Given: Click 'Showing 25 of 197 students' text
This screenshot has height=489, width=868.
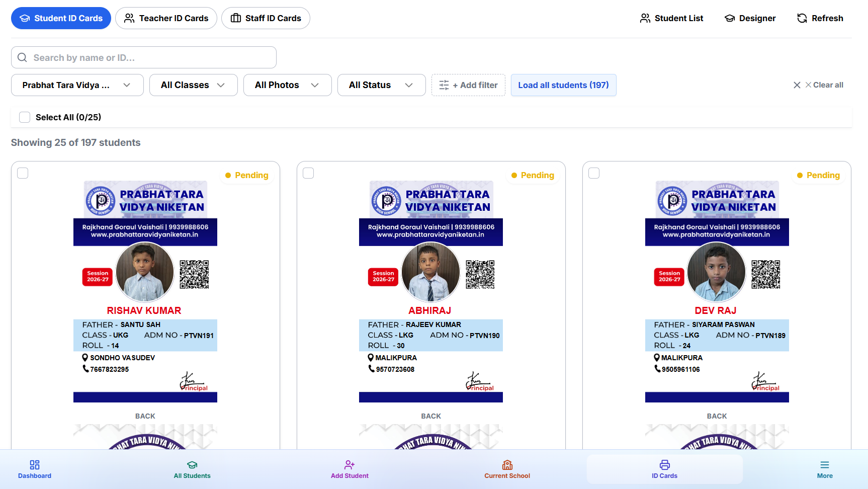Looking at the screenshot, I should [x=75, y=142].
